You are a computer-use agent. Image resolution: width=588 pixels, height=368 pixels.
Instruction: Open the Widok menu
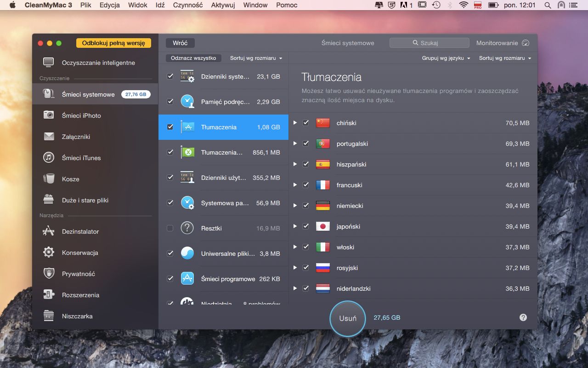click(x=138, y=5)
